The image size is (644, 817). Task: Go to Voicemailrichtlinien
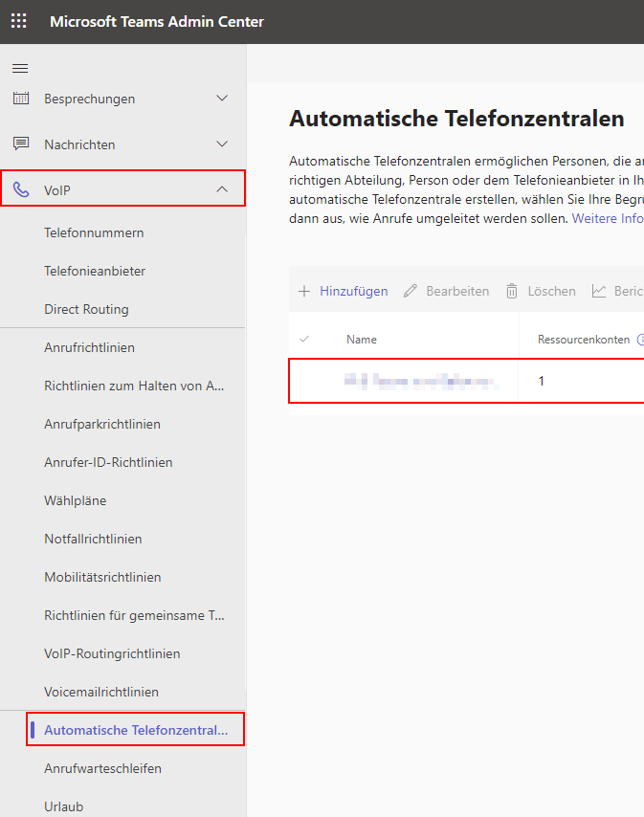[101, 692]
